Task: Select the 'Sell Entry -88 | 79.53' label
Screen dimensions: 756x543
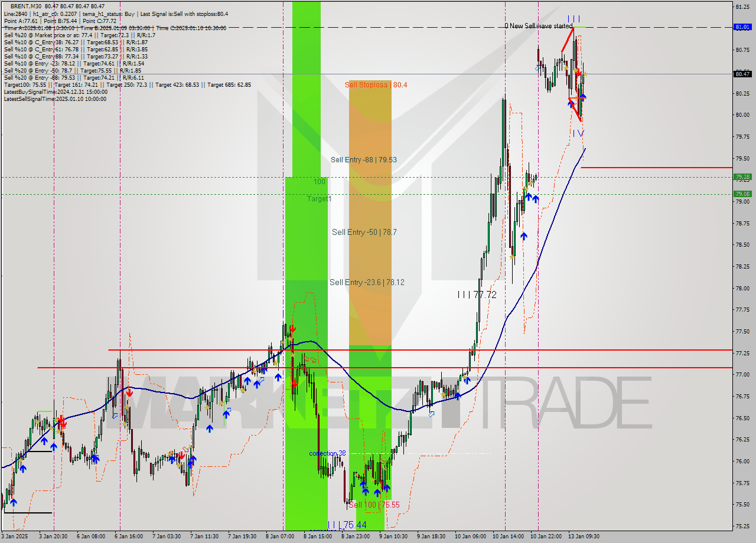Action: (363, 160)
